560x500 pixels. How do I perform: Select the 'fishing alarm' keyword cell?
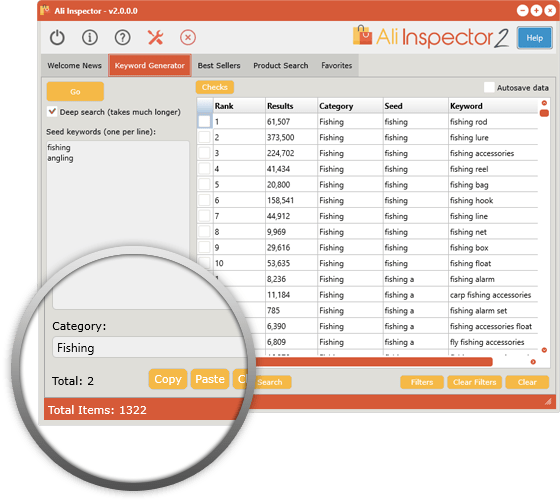click(493, 279)
